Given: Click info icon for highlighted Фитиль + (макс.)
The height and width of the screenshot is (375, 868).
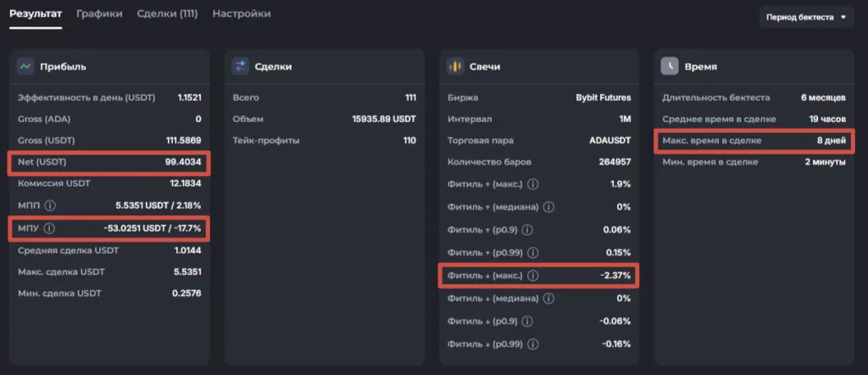Looking at the screenshot, I should (531, 276).
